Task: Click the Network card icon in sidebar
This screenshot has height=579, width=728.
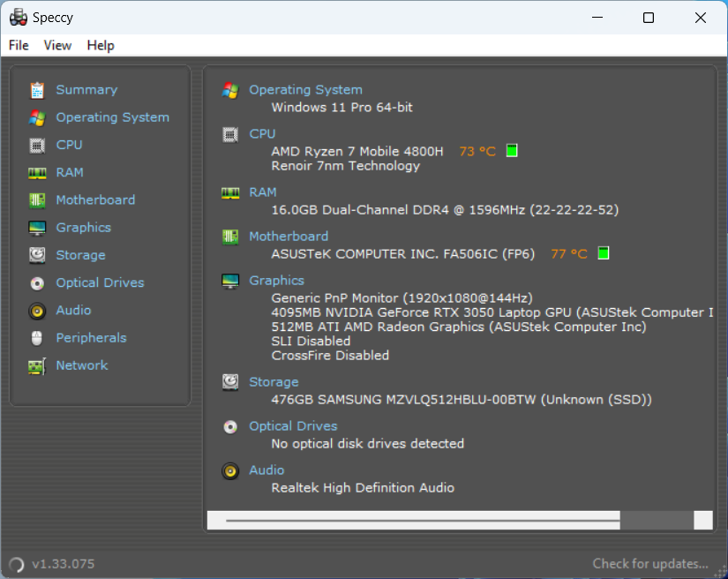Action: (x=37, y=366)
